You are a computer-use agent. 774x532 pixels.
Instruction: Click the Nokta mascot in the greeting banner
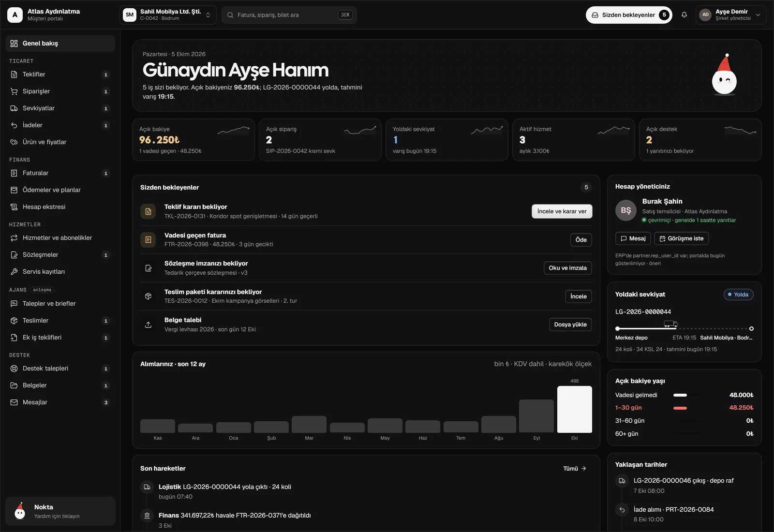pyautogui.click(x=724, y=74)
